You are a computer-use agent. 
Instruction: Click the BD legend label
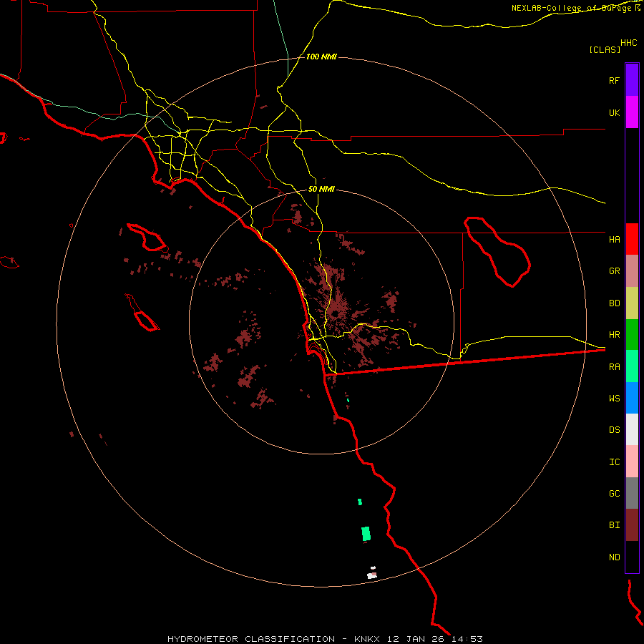point(615,303)
